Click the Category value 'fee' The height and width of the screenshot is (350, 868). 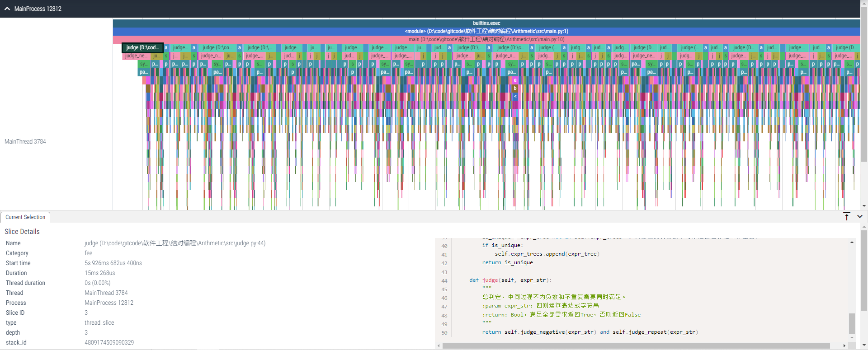pos(89,253)
